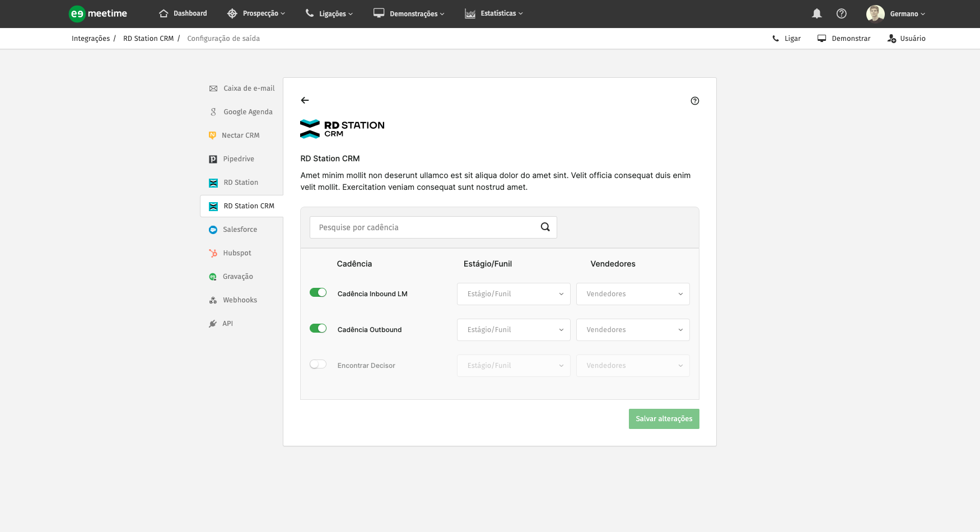Click Google Agenda icon in sidebar
Image resolution: width=980 pixels, height=532 pixels.
(x=213, y=112)
